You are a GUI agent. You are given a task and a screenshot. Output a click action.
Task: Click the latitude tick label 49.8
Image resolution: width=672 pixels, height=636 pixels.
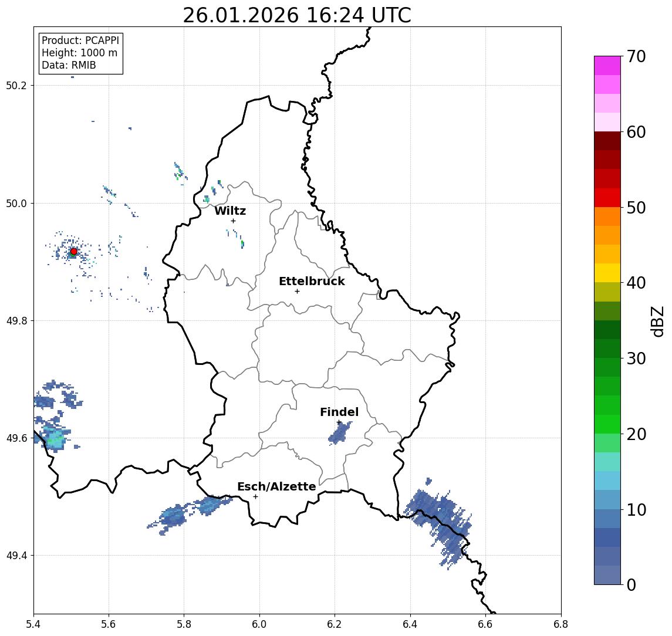pyautogui.click(x=16, y=320)
